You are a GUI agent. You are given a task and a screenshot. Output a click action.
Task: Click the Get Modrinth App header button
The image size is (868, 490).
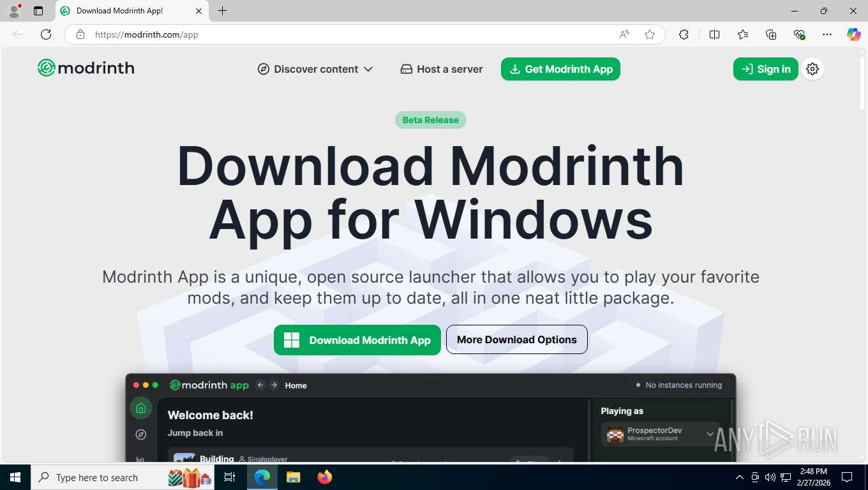[x=560, y=69]
